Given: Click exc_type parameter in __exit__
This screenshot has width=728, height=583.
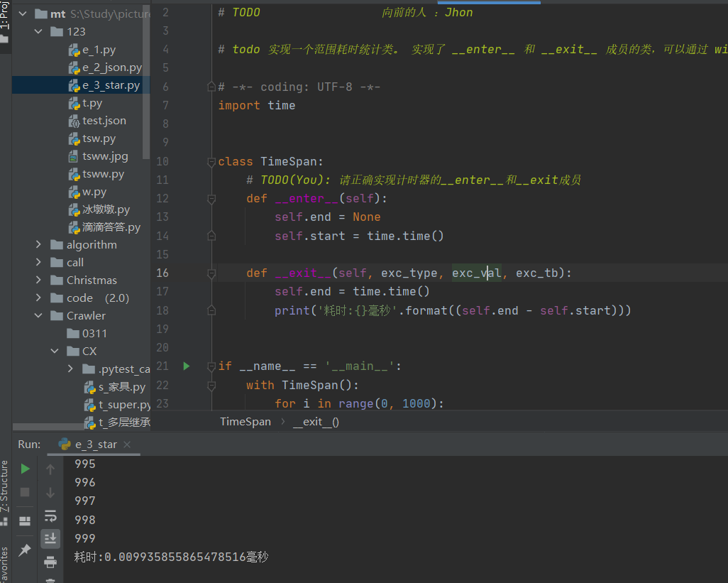Looking at the screenshot, I should [x=409, y=273].
